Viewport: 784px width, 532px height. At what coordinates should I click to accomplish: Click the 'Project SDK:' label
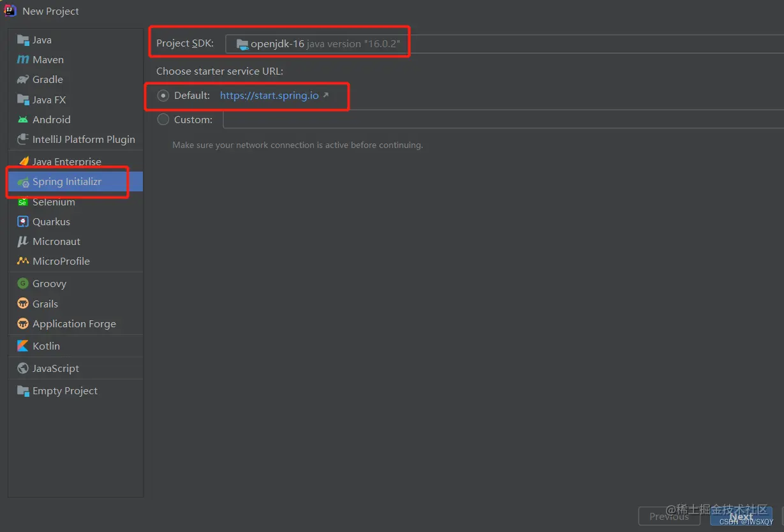185,43
